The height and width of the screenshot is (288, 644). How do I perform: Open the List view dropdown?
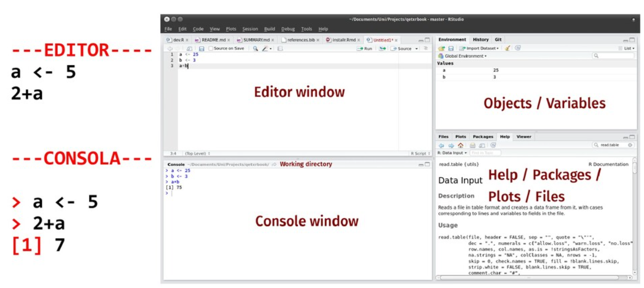[627, 48]
